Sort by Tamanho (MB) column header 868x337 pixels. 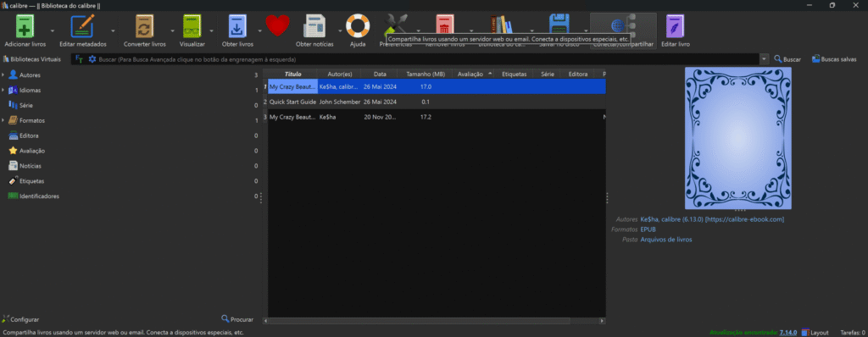tap(426, 74)
